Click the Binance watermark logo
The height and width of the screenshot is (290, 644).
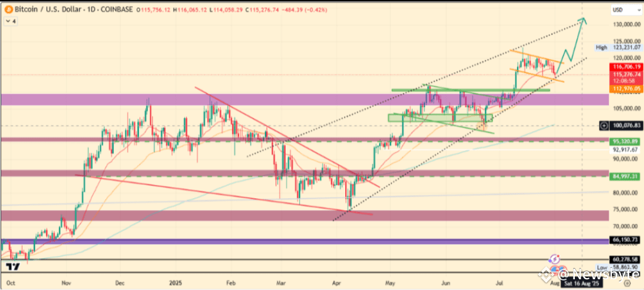point(546,273)
